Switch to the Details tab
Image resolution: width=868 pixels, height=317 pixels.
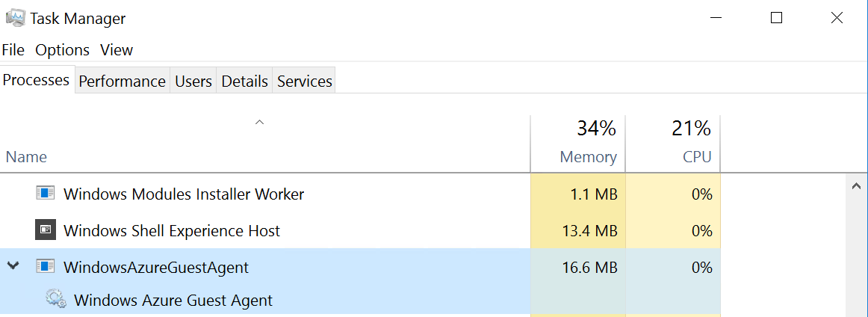(x=244, y=81)
